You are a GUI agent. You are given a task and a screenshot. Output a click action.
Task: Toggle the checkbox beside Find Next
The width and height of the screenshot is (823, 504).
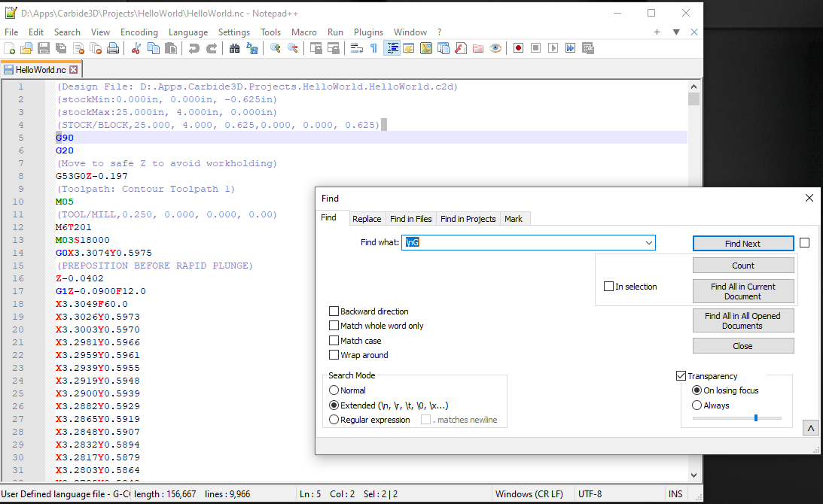point(805,243)
